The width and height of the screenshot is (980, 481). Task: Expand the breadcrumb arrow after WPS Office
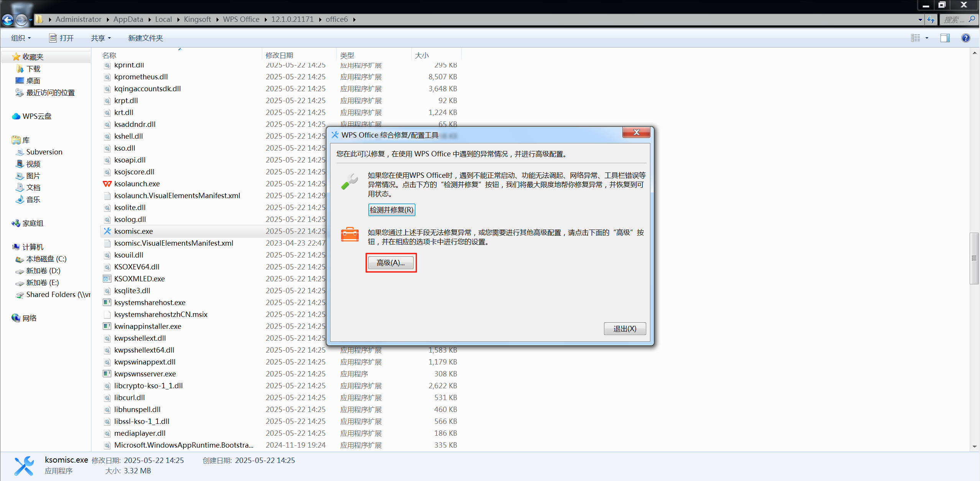[265, 20]
